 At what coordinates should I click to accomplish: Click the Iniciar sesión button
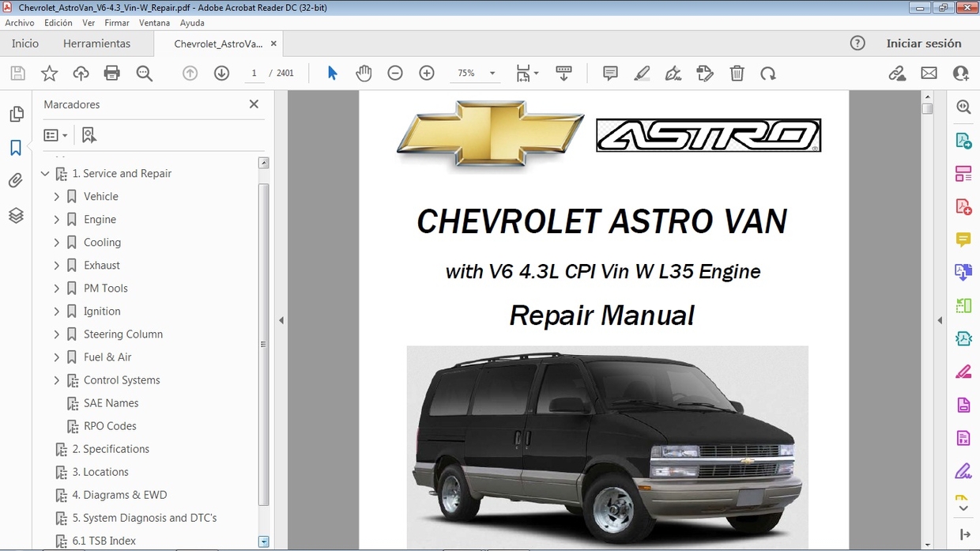(x=923, y=43)
